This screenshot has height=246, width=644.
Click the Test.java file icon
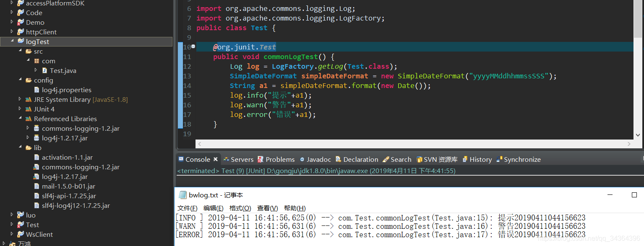(x=44, y=70)
